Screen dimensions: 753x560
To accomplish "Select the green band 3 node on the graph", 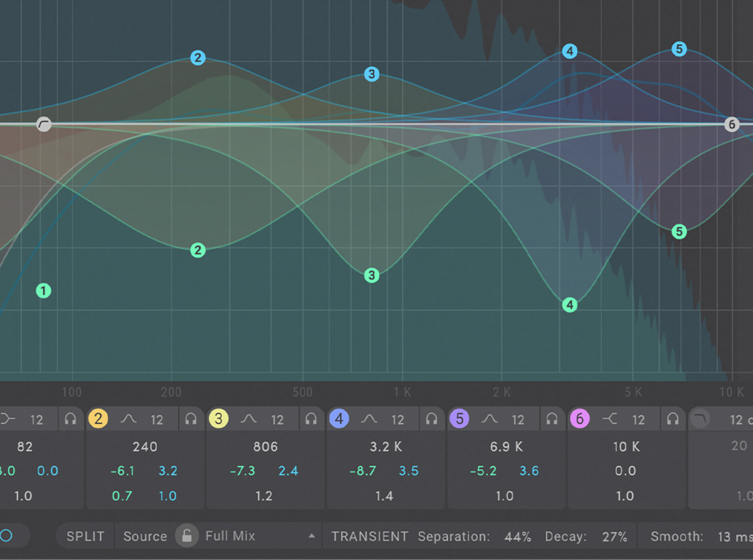I will pos(371,275).
